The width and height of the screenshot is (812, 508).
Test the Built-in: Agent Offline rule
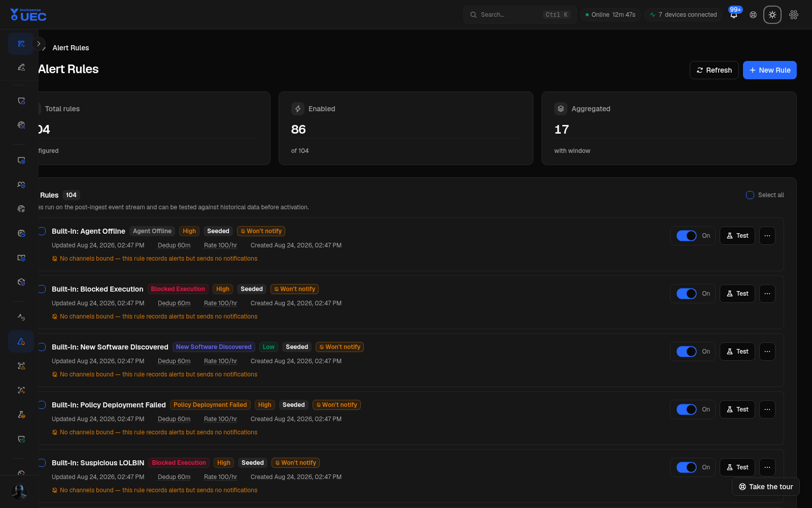[x=737, y=236]
